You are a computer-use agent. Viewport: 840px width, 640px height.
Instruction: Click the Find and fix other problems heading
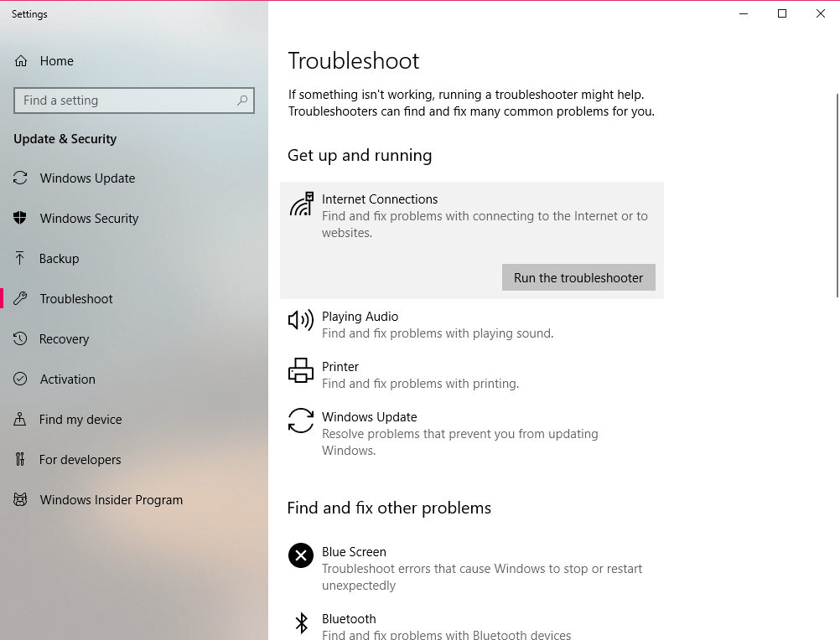point(389,508)
